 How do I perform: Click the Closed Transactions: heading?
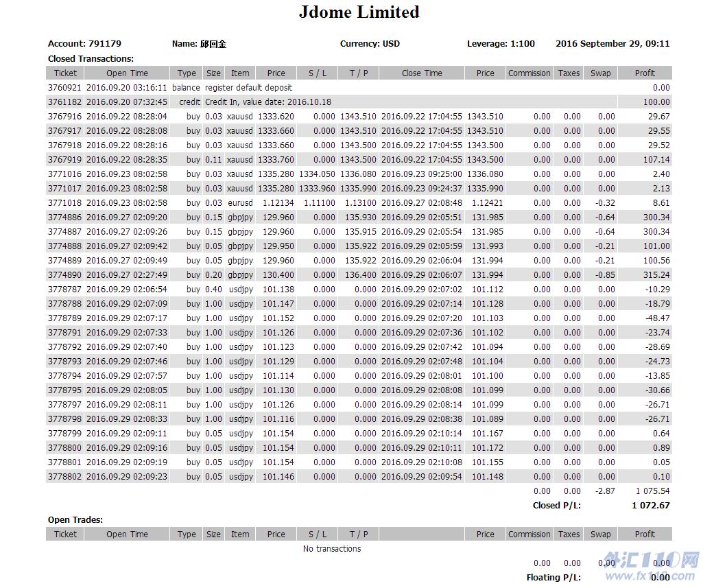pos(91,59)
